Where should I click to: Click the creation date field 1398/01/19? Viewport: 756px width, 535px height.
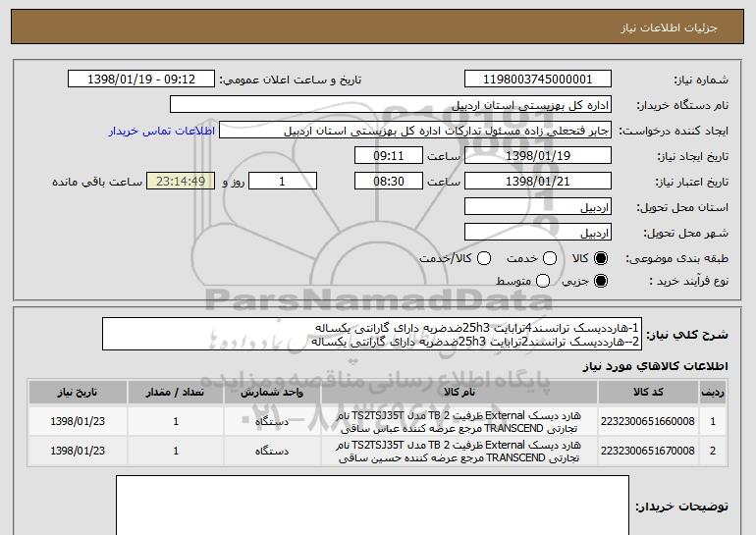(538, 156)
